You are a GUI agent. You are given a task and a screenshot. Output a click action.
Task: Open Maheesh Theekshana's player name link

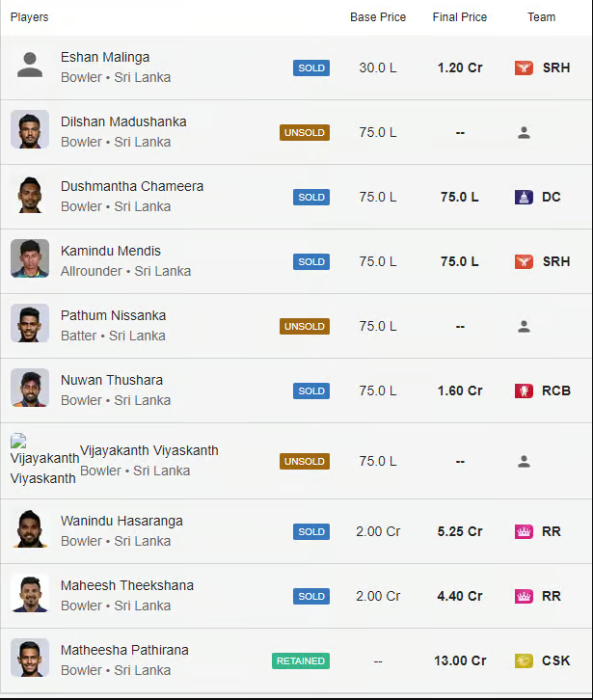pyautogui.click(x=127, y=585)
